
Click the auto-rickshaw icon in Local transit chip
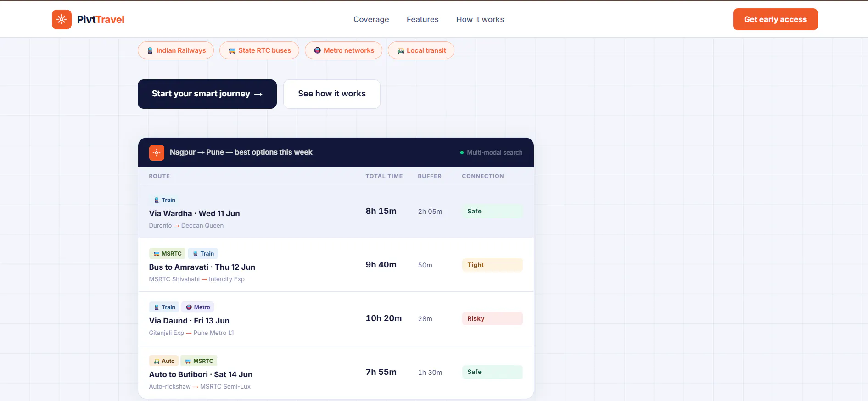coord(401,50)
